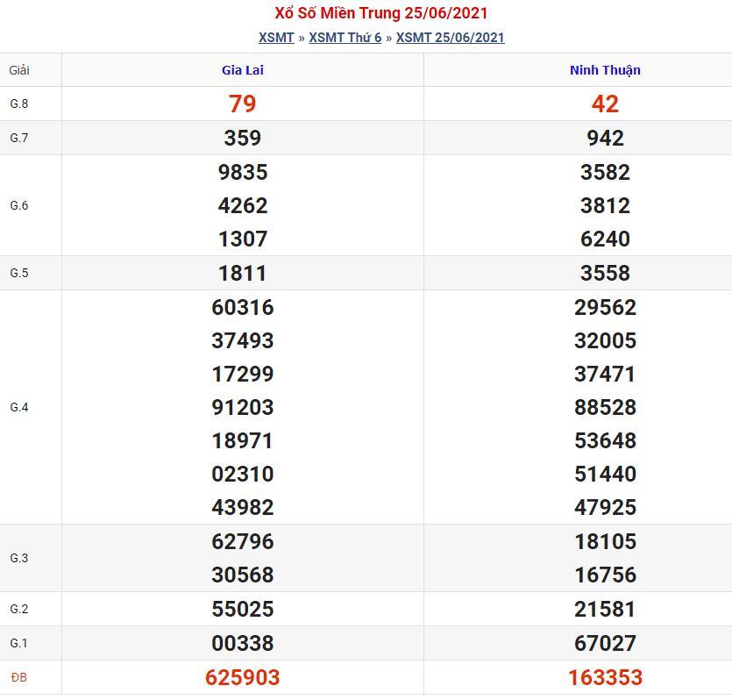Click G.4 number 91203
732x700 pixels.
point(242,407)
